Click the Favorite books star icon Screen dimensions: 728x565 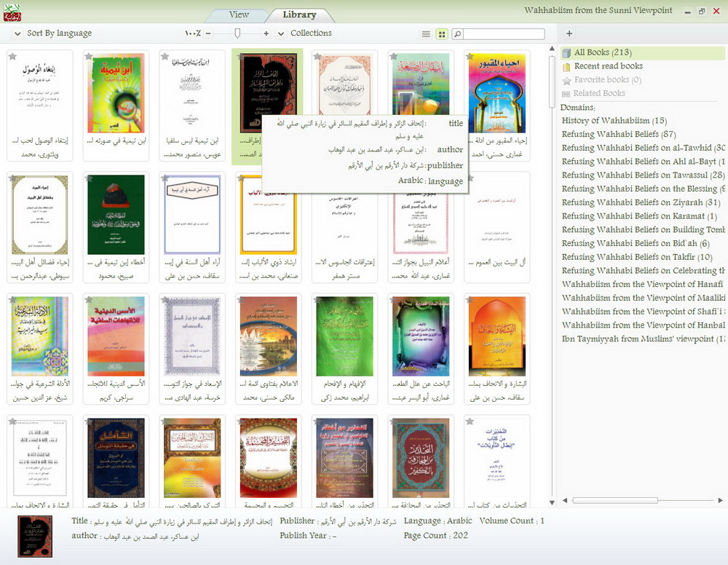point(566,81)
